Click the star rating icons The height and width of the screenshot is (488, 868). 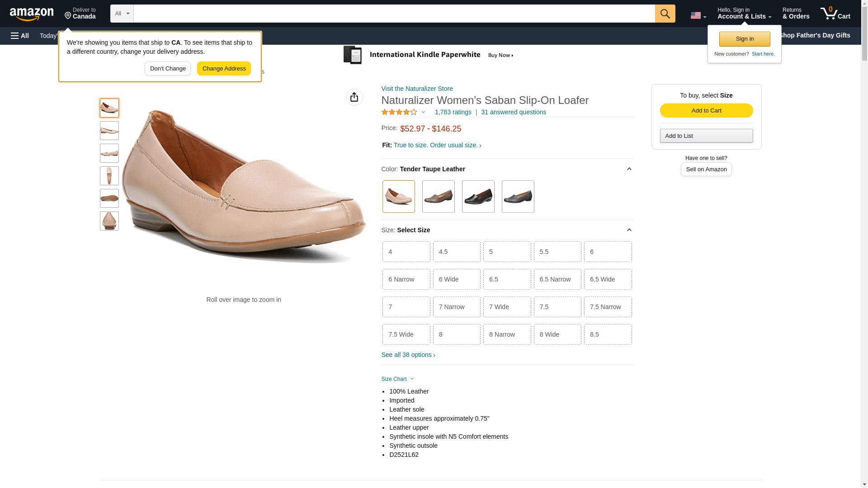point(399,112)
